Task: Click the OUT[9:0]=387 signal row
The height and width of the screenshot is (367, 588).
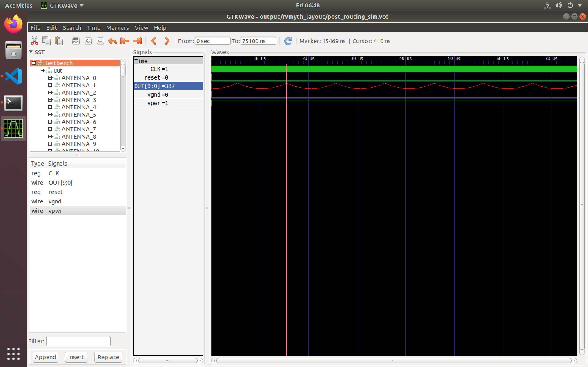Action: coord(167,86)
